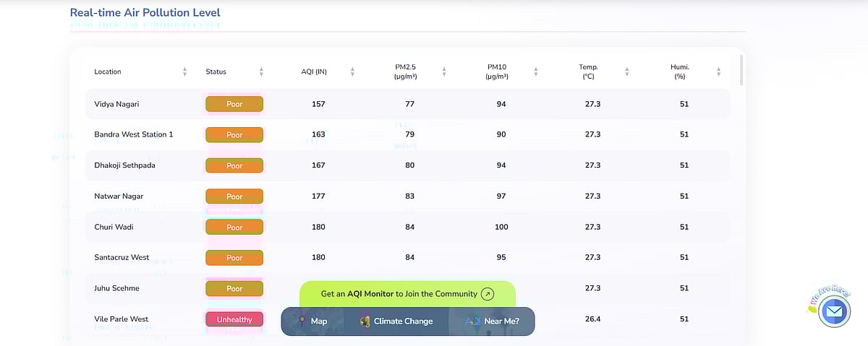
Task: Sort table by Status column arrows
Action: pos(261,72)
